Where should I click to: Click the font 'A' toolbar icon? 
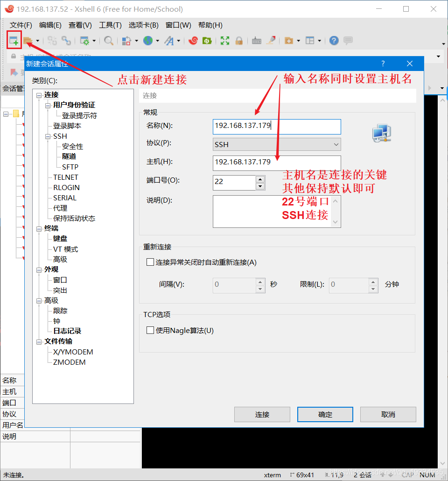coord(169,41)
